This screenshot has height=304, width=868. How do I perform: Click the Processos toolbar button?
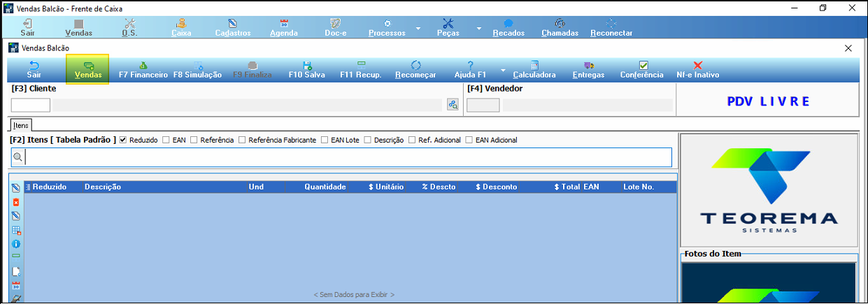(x=387, y=27)
